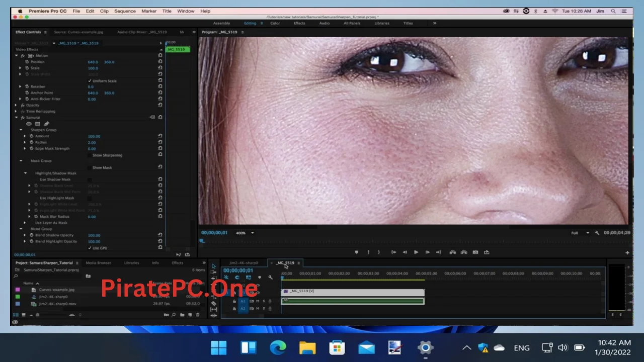The width and height of the screenshot is (644, 362).
Task: Open the 400% zoom level dropdown
Action: [x=245, y=233]
